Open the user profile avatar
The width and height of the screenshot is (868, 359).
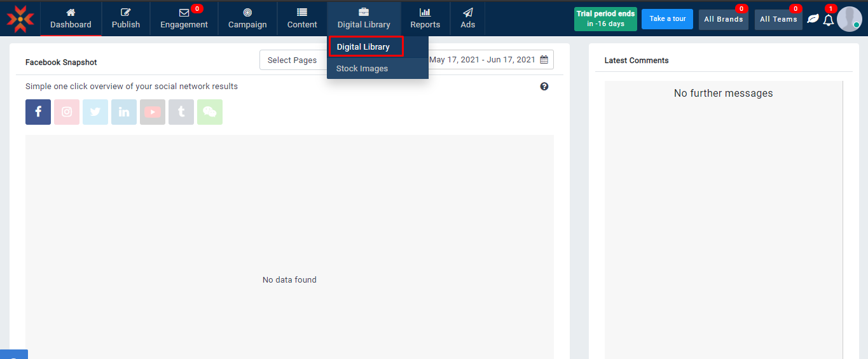point(849,19)
